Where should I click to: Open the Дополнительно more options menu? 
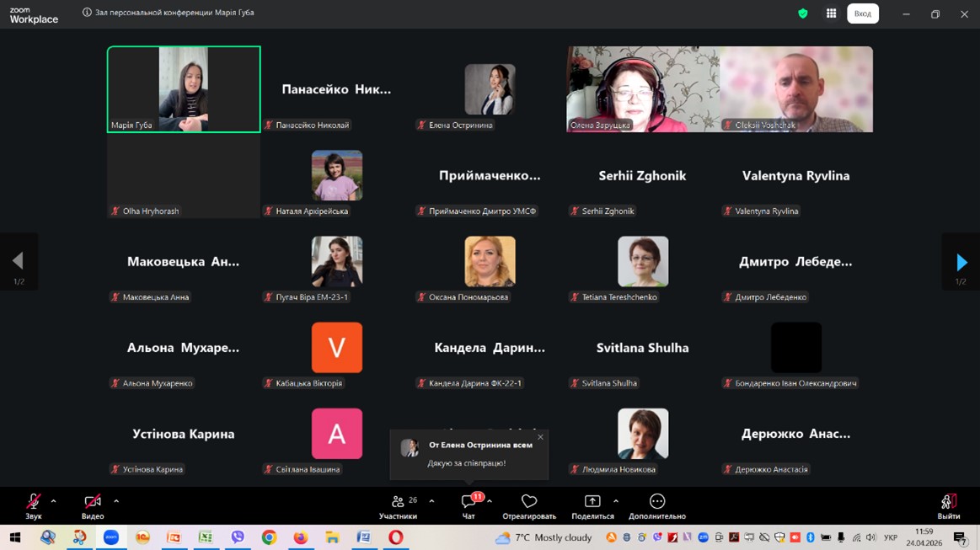click(657, 503)
